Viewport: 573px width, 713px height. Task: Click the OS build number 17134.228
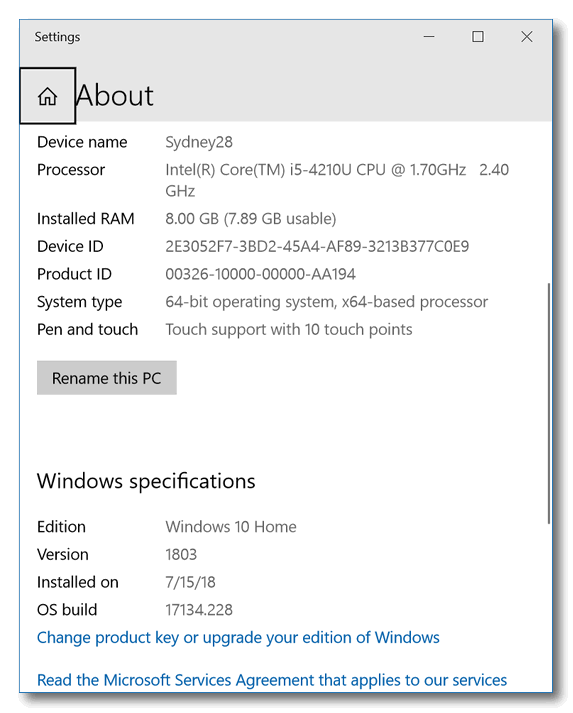[x=199, y=610]
